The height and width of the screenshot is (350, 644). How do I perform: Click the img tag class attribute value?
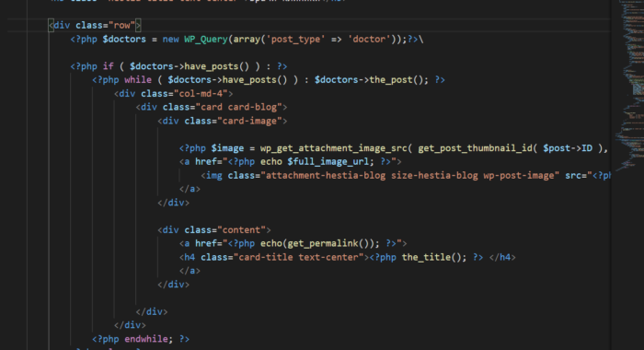410,176
